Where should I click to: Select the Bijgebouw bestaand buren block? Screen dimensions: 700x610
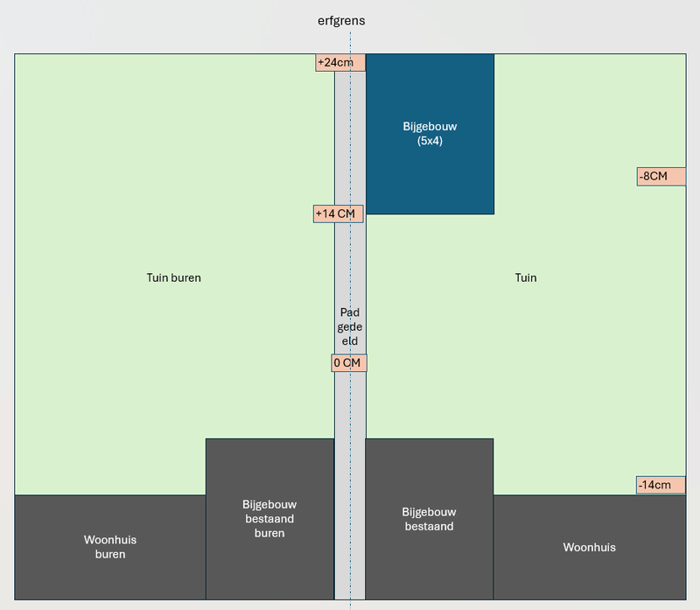[x=269, y=519]
